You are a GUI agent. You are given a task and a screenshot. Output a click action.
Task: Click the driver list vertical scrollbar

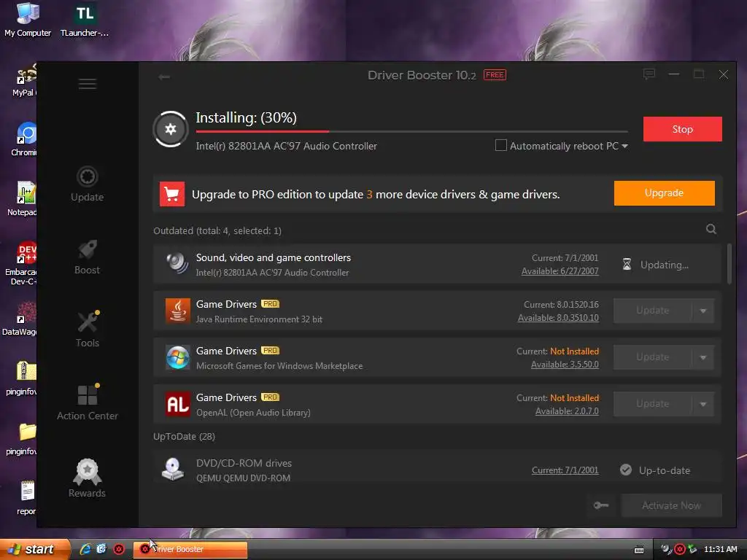(729, 264)
